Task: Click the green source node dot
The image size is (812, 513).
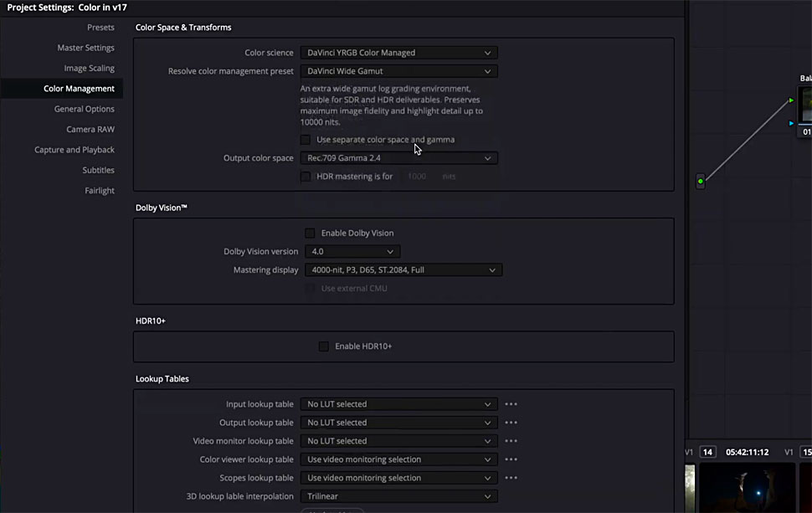Action: pyautogui.click(x=700, y=181)
